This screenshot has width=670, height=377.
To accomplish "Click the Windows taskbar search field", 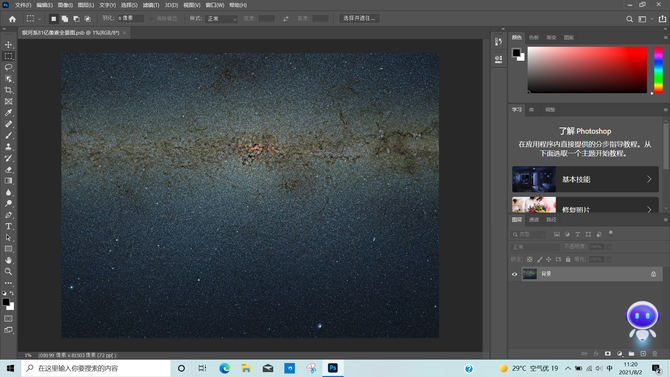I will 96,368.
